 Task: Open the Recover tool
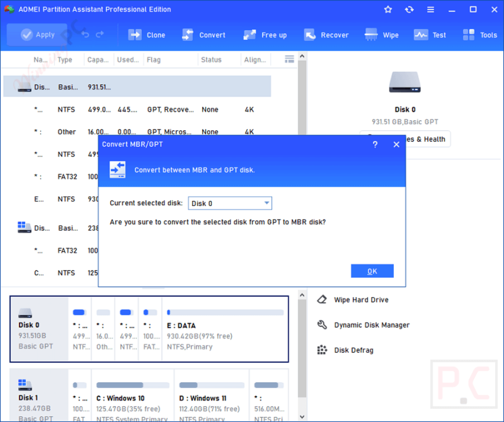pyautogui.click(x=326, y=35)
